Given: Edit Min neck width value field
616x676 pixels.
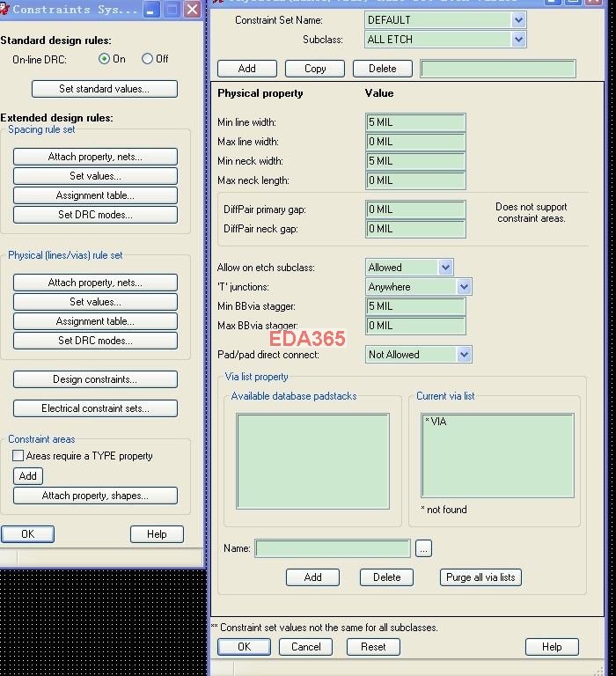Looking at the screenshot, I should pyautogui.click(x=415, y=161).
